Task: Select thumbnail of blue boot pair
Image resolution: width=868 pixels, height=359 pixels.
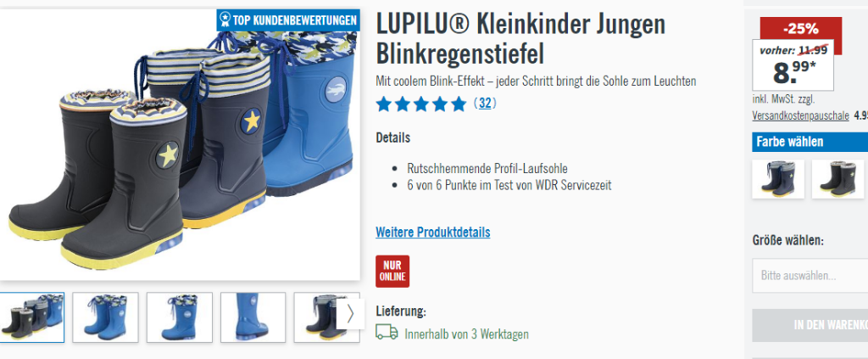Action: click(106, 317)
